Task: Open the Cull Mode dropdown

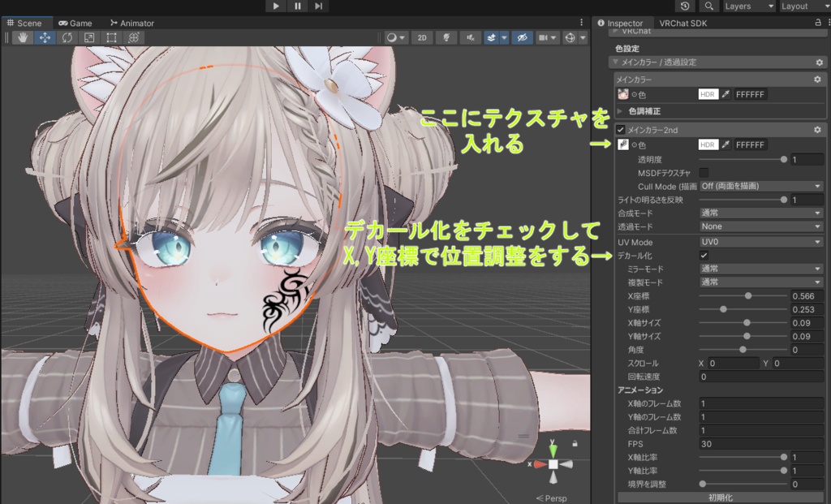Action: pyautogui.click(x=760, y=186)
